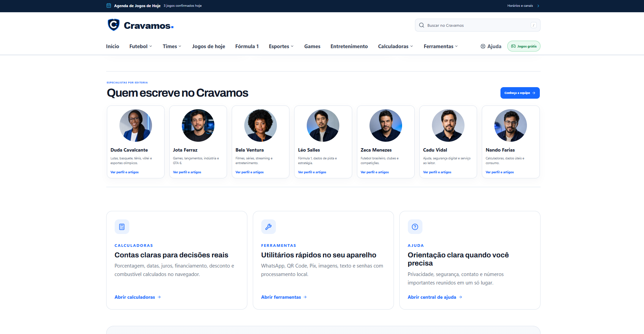Click the arrow after Abrir calculadoras

(x=159, y=297)
